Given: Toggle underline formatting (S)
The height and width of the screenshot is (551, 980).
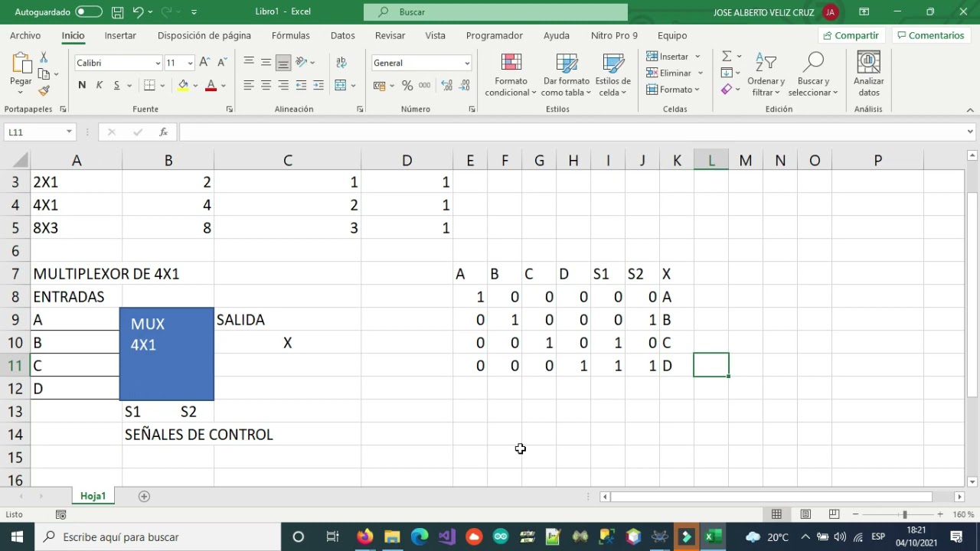Looking at the screenshot, I should coord(116,85).
